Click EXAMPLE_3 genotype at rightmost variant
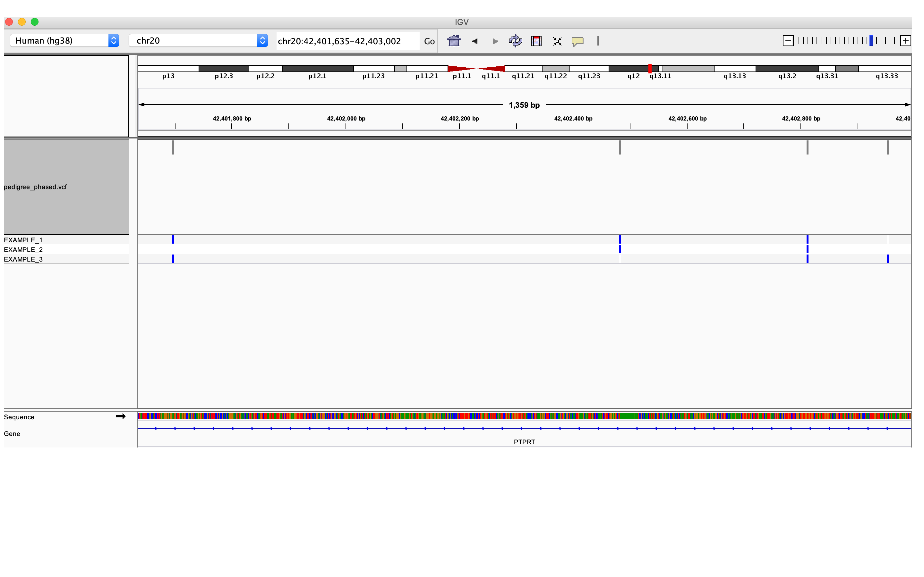 (x=888, y=259)
